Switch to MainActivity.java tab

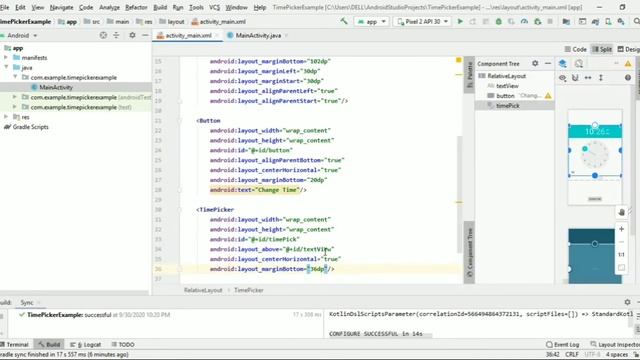tap(258, 36)
